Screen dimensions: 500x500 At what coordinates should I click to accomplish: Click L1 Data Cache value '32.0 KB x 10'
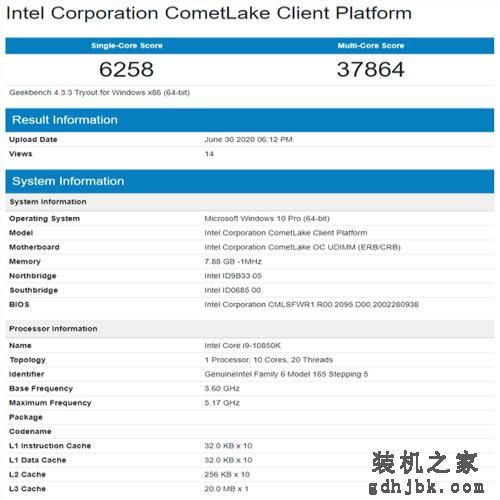(228, 460)
